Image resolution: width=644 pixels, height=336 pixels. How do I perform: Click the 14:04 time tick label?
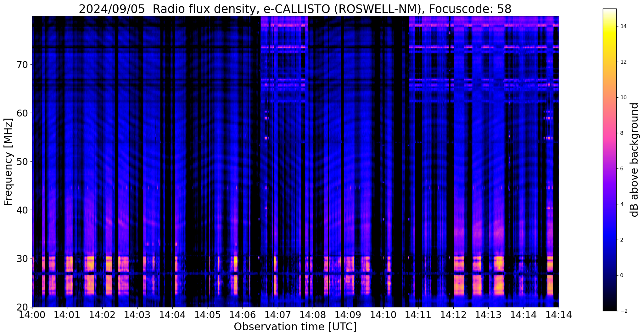pyautogui.click(x=172, y=314)
